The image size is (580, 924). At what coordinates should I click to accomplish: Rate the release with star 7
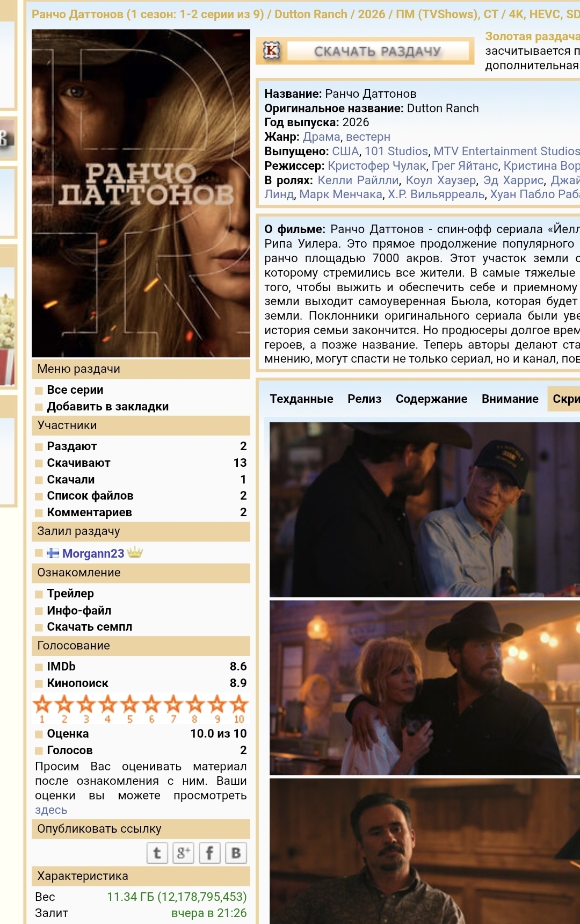pos(173,709)
